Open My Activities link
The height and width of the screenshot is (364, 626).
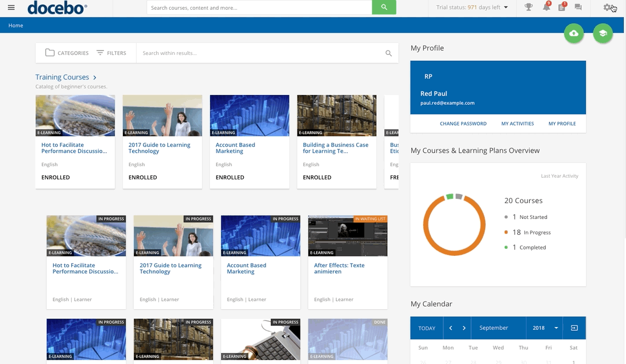click(517, 124)
